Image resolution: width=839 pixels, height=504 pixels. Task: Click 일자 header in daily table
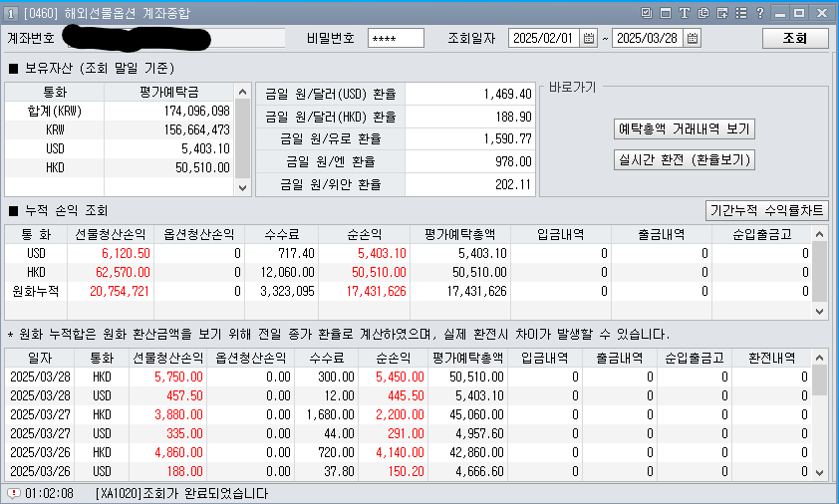(40, 358)
